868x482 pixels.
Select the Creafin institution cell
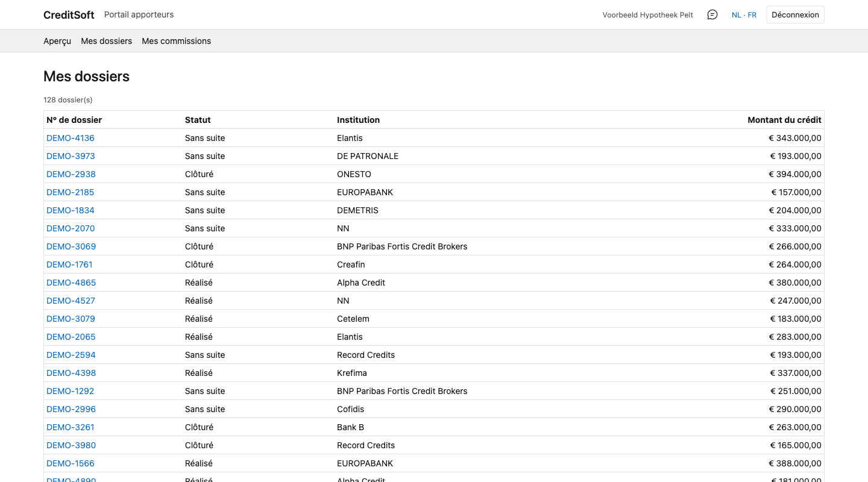(351, 264)
